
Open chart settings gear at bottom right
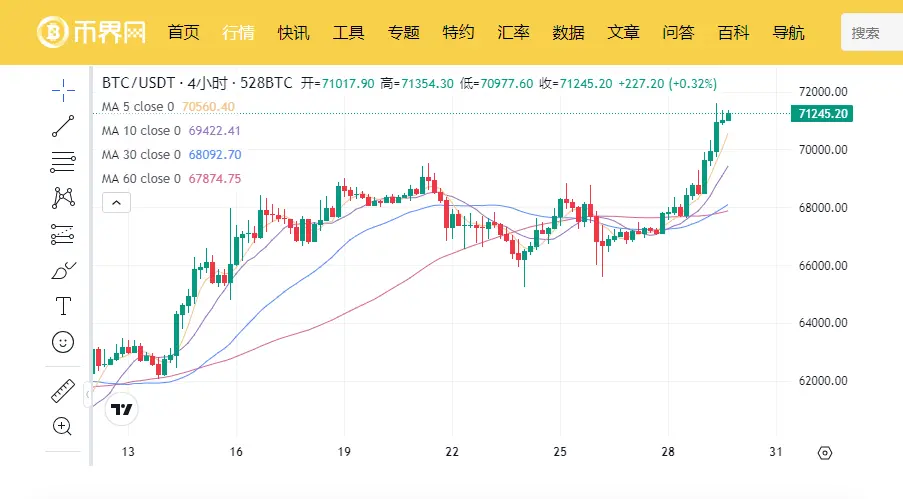tap(824, 452)
